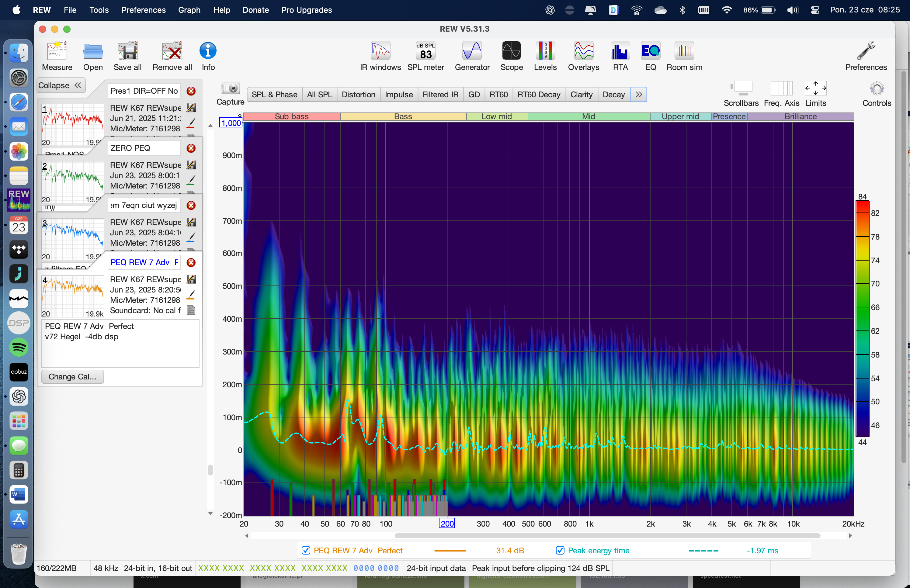Open the graph Controls gear

[877, 88]
